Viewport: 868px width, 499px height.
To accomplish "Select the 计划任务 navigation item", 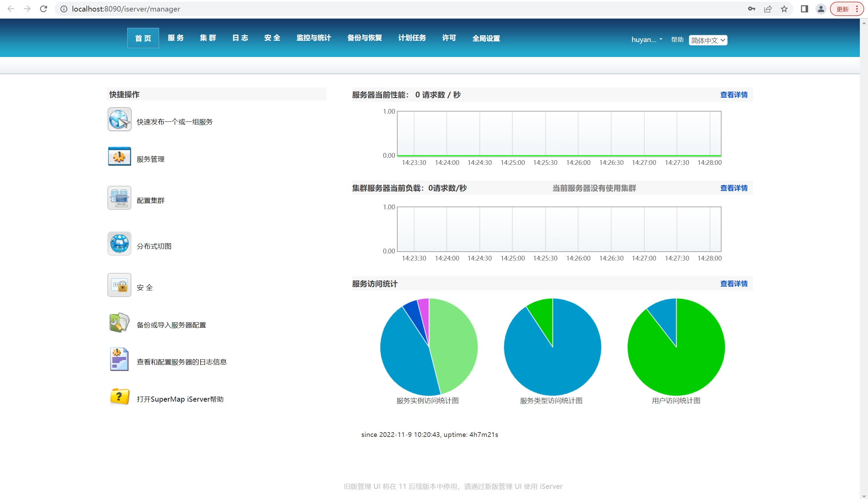I will point(412,38).
